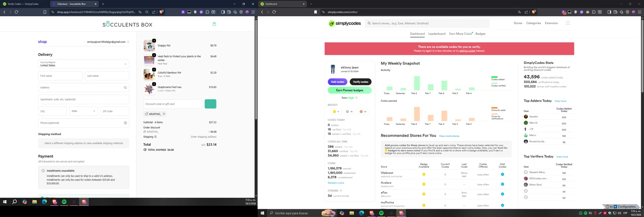The width and height of the screenshot is (644, 217).
Task: Click the Webroot store name
Action: click(x=387, y=173)
